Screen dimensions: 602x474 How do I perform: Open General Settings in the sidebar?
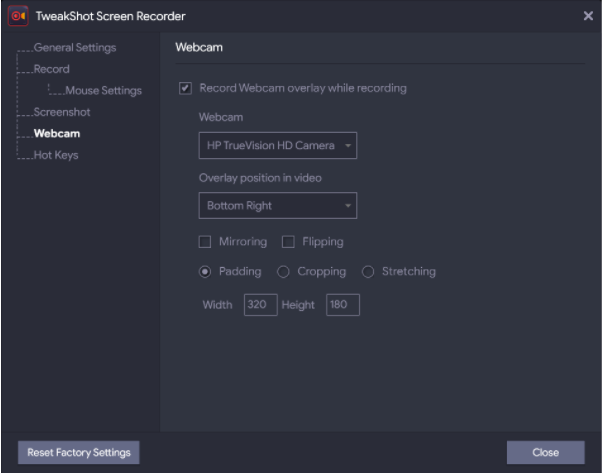click(x=75, y=48)
